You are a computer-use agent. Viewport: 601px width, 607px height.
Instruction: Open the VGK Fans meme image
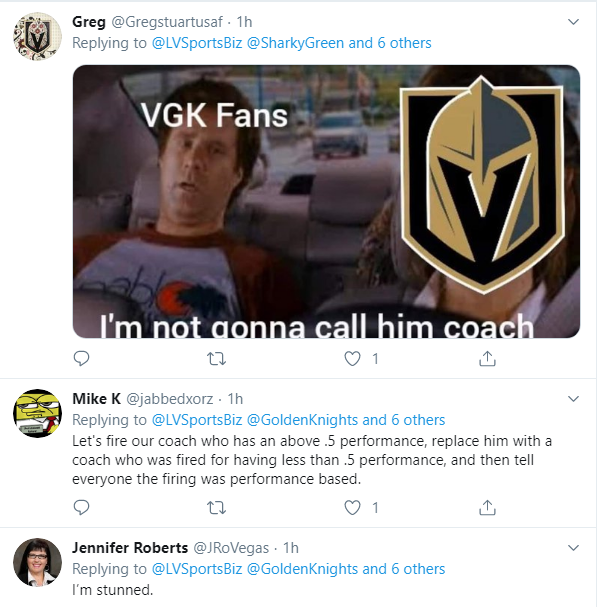pyautogui.click(x=326, y=201)
